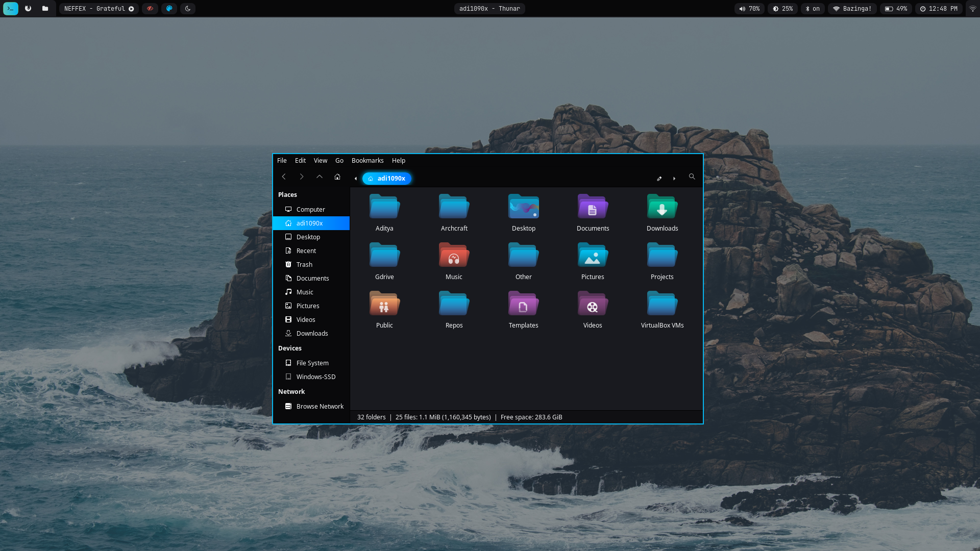
Task: Click the adi1090x - Thunar window title
Action: click(489, 9)
